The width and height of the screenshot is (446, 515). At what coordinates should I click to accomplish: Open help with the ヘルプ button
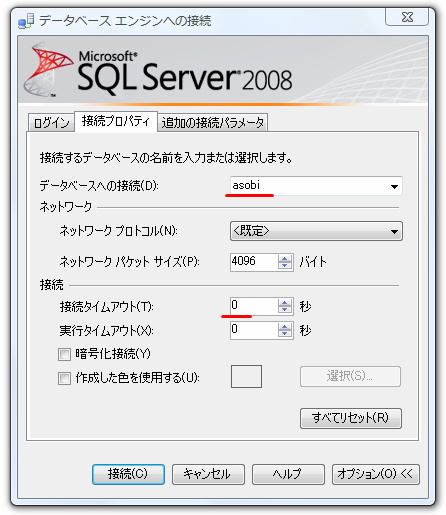pos(288,474)
